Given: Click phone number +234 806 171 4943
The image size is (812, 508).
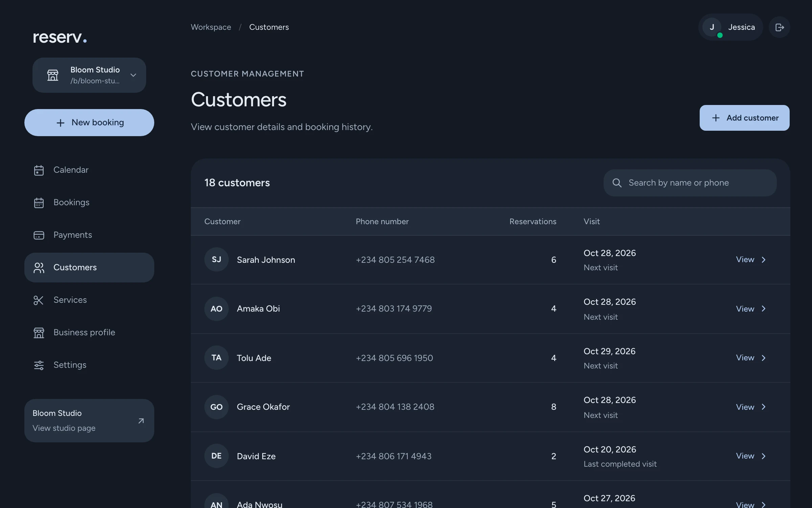Looking at the screenshot, I should 393,456.
